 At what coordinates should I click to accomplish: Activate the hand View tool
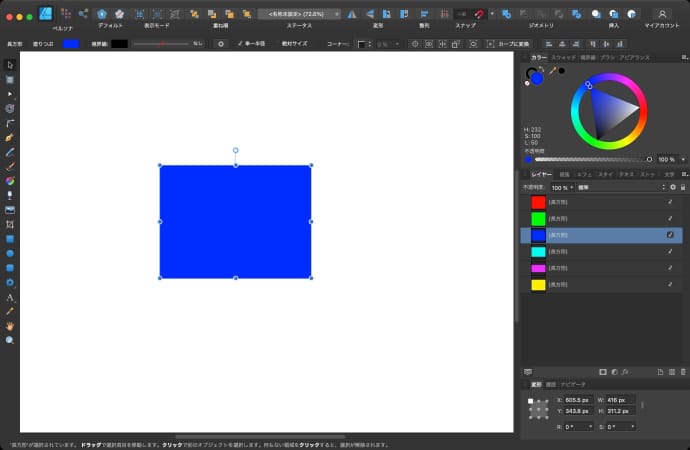(x=10, y=326)
